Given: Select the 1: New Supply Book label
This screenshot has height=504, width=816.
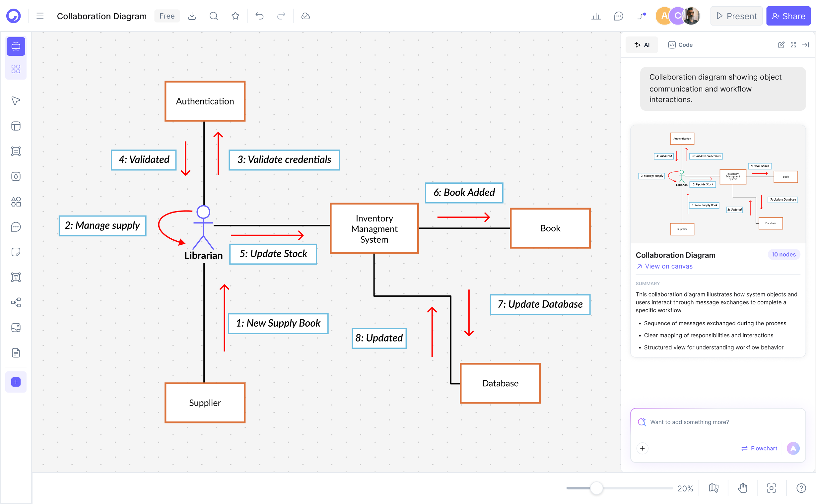Looking at the screenshot, I should point(278,324).
